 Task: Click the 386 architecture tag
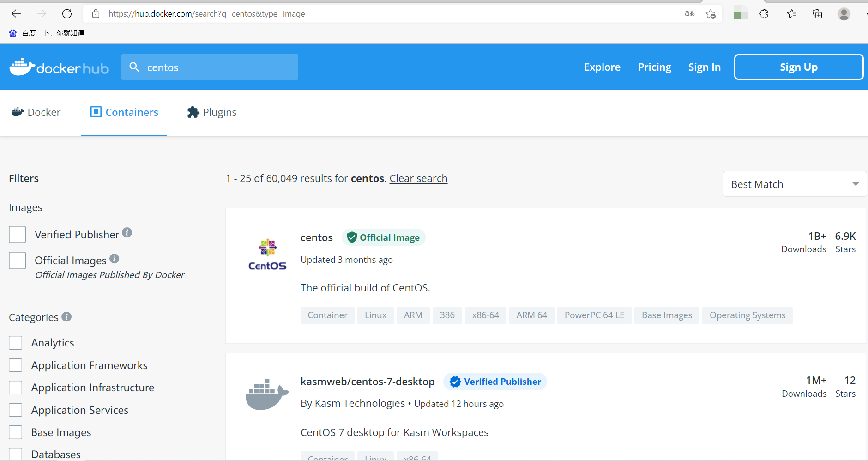[x=447, y=315]
